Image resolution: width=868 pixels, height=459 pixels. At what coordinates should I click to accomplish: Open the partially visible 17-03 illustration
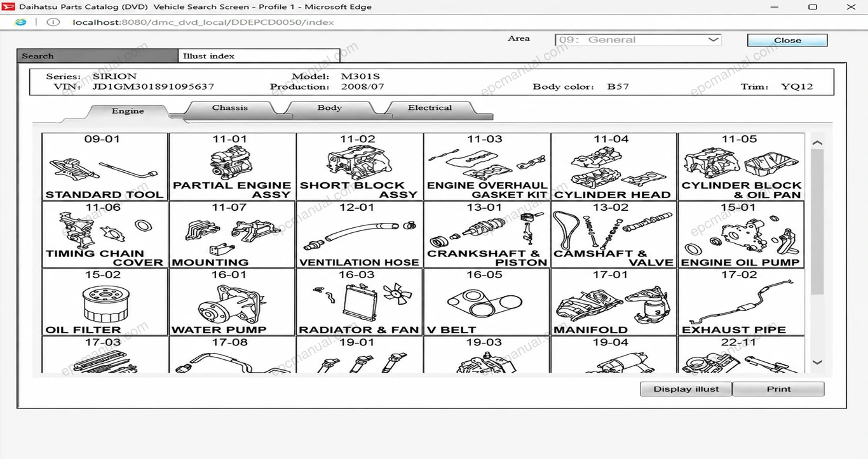(105, 355)
